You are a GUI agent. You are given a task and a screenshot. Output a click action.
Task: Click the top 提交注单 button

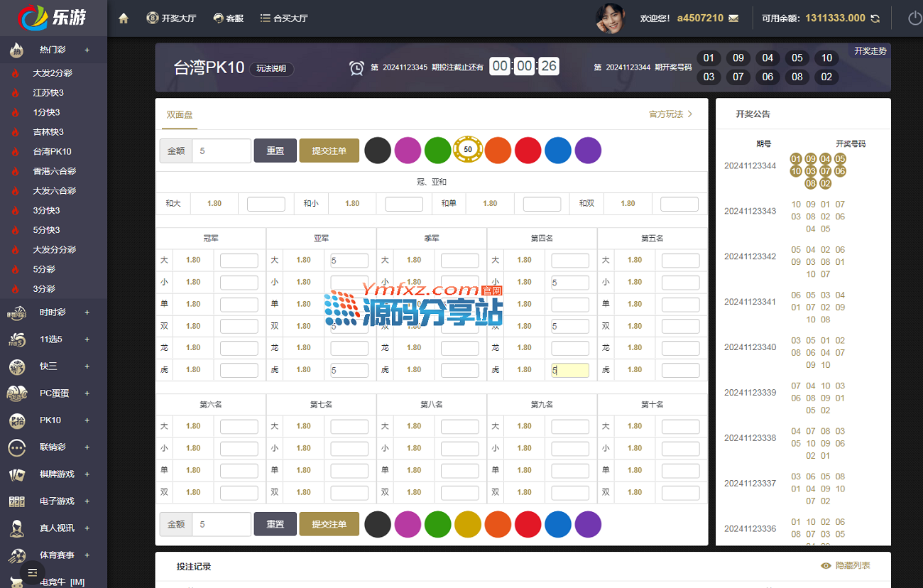click(x=329, y=151)
